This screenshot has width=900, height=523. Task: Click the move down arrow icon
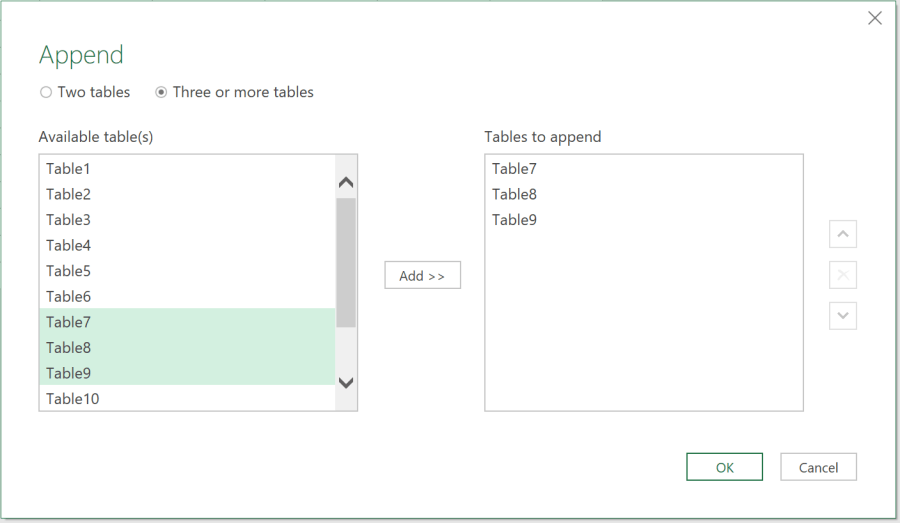coord(843,316)
